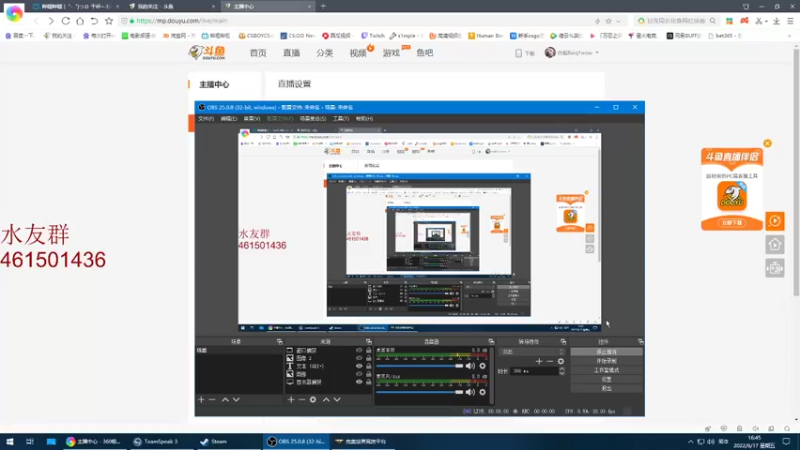The height and width of the screenshot is (450, 800).
Task: Remove the selected source in OBS Sources panel
Action: click(x=302, y=399)
